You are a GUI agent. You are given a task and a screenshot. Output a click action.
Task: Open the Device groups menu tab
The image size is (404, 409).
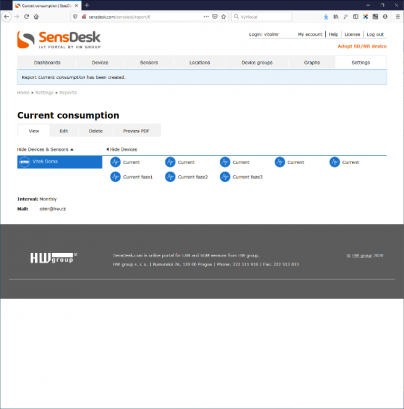point(257,62)
